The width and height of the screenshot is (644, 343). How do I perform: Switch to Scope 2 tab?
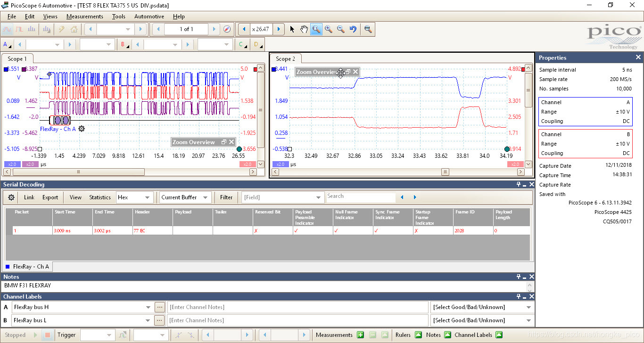[286, 59]
